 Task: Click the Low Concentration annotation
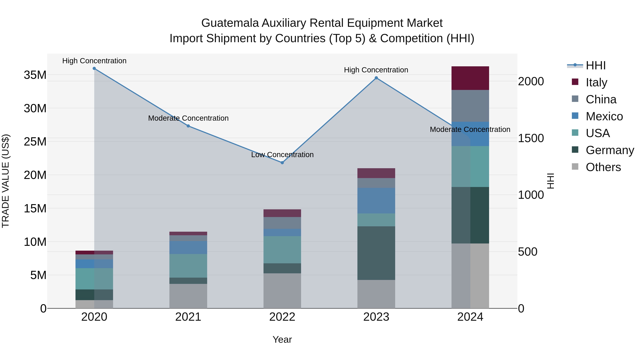click(x=282, y=155)
